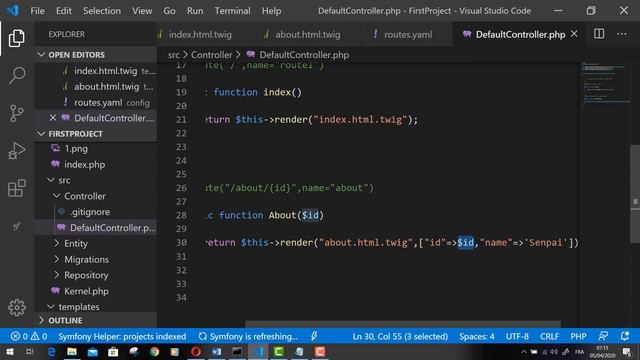Open the Symfony extension icon in activity bar
640x360 pixels.
(x=16, y=226)
